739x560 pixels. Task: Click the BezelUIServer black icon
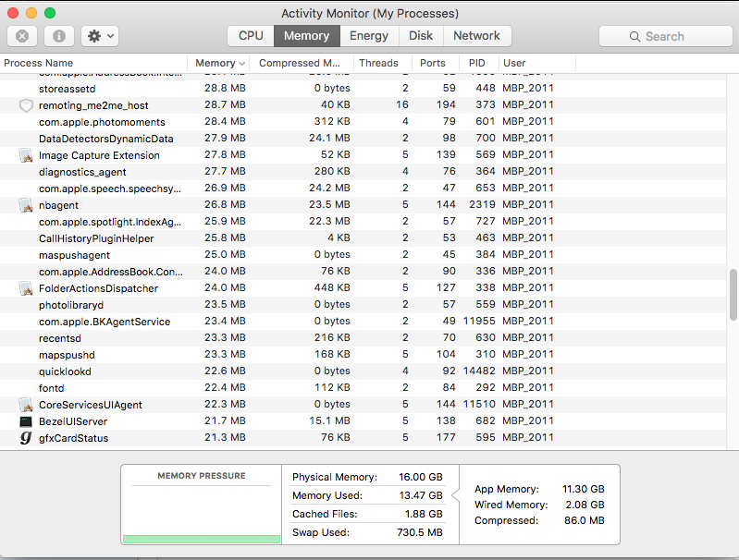click(26, 421)
